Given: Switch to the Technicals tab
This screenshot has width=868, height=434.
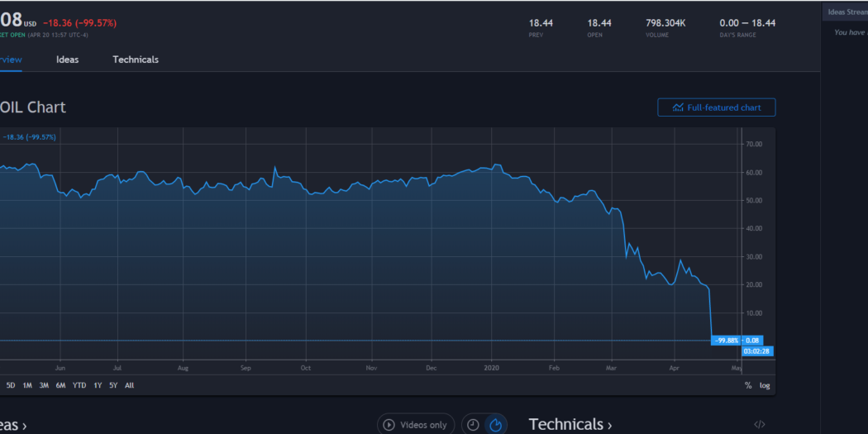Looking at the screenshot, I should pos(136,60).
